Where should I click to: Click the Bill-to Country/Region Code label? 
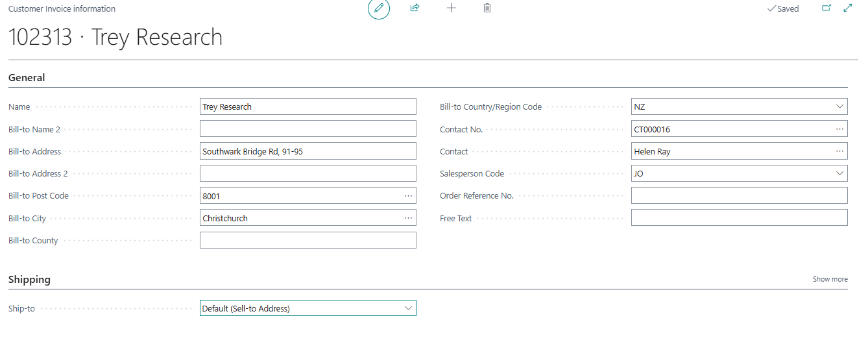pos(490,106)
